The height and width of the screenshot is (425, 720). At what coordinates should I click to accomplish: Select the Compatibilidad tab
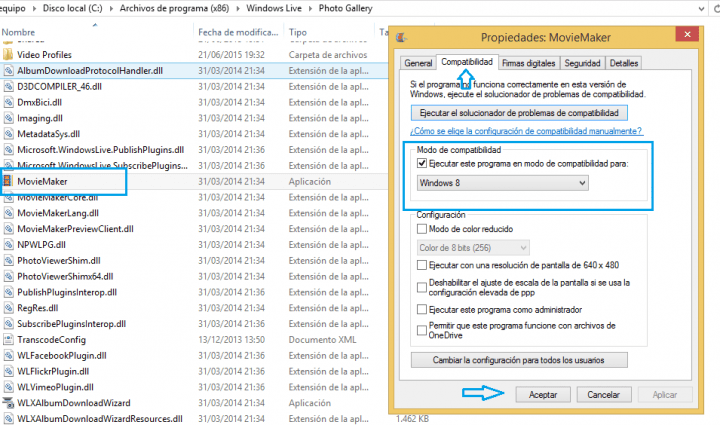467,62
